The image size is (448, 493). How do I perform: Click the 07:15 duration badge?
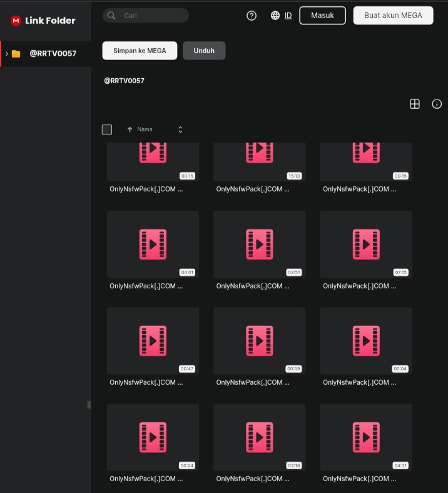401,272
